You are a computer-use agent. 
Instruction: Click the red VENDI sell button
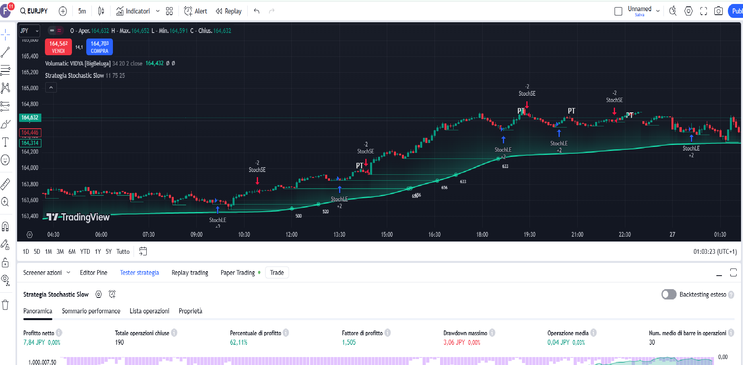tap(58, 47)
